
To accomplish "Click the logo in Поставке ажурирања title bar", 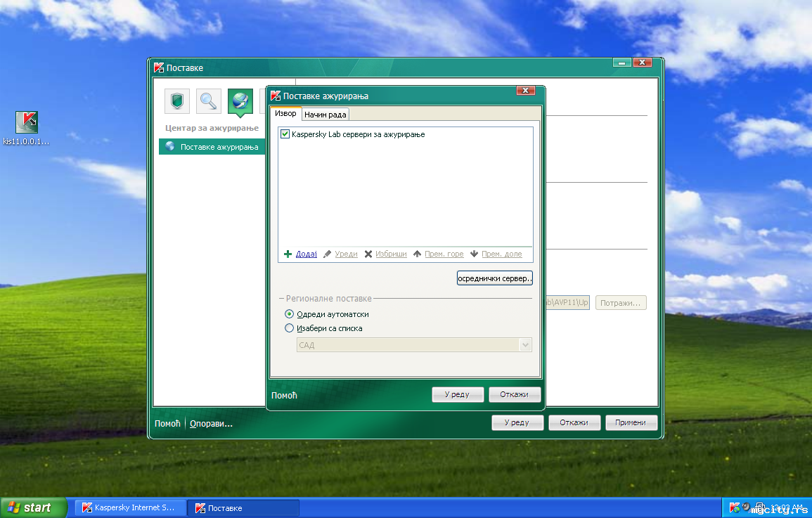I will click(x=276, y=96).
